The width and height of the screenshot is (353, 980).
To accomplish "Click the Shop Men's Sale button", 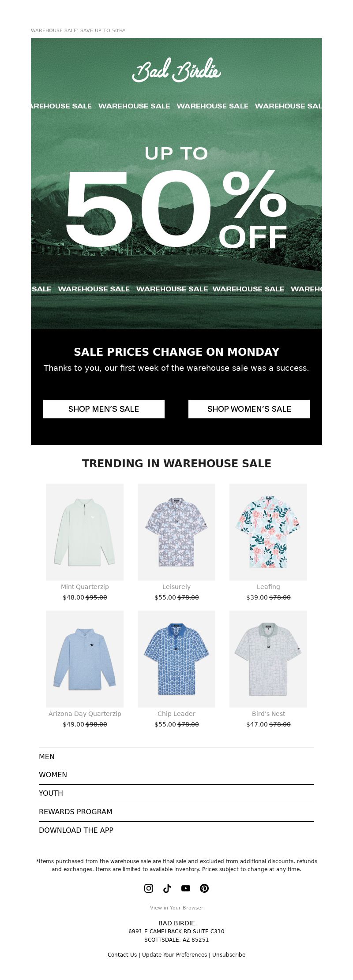I will pyautogui.click(x=104, y=409).
